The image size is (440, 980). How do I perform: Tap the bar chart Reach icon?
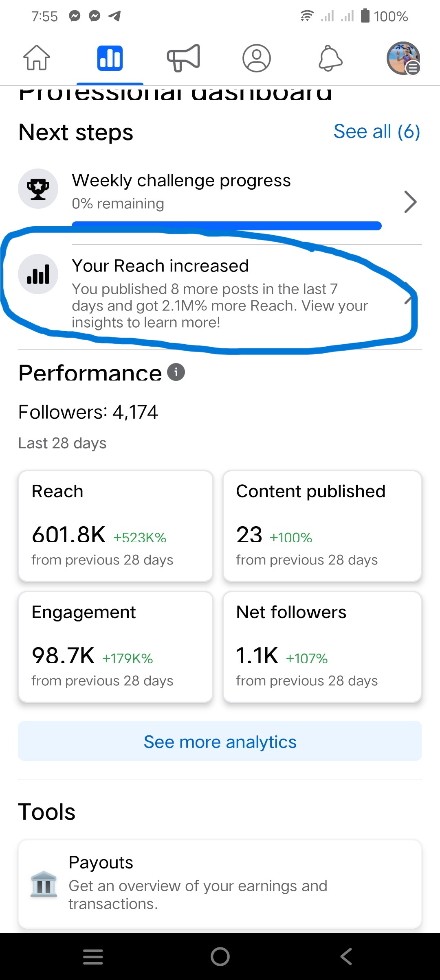click(38, 274)
